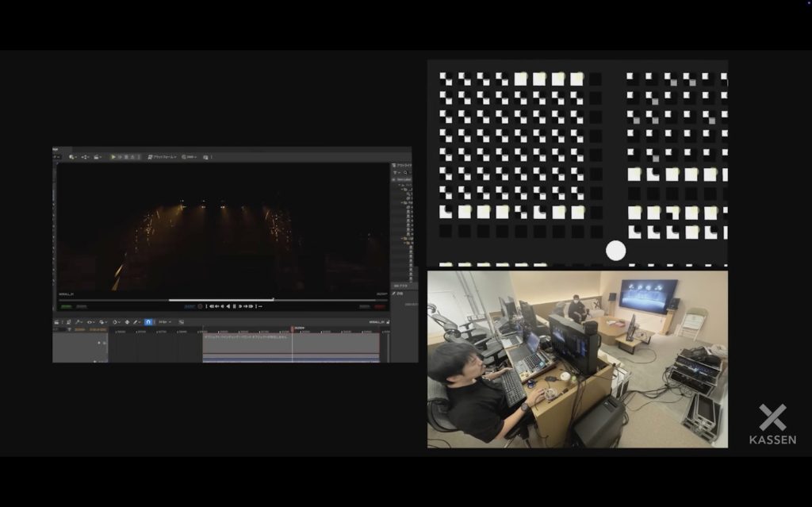
Task: Toggle the lock icon at the sequencer's right edge
Action: point(389,322)
